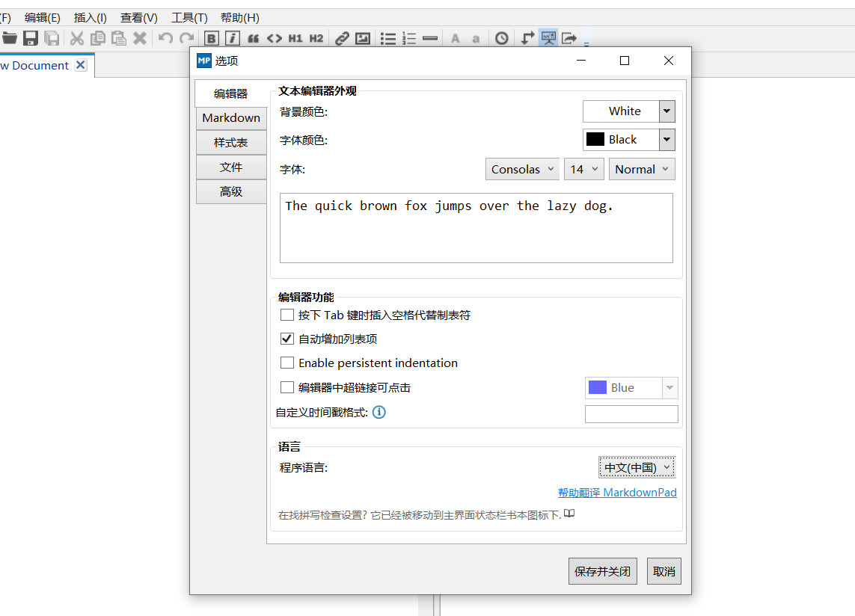
Task: Click the blue hyperlink color swatch
Action: point(598,387)
